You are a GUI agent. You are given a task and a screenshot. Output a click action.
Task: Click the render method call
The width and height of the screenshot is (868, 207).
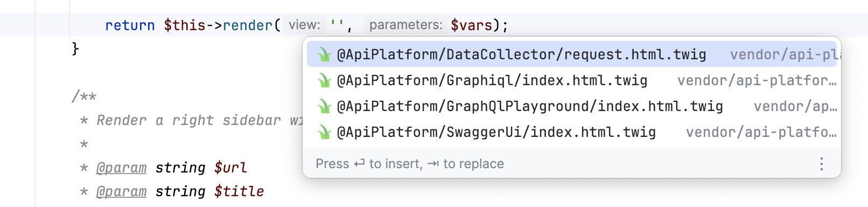click(248, 25)
